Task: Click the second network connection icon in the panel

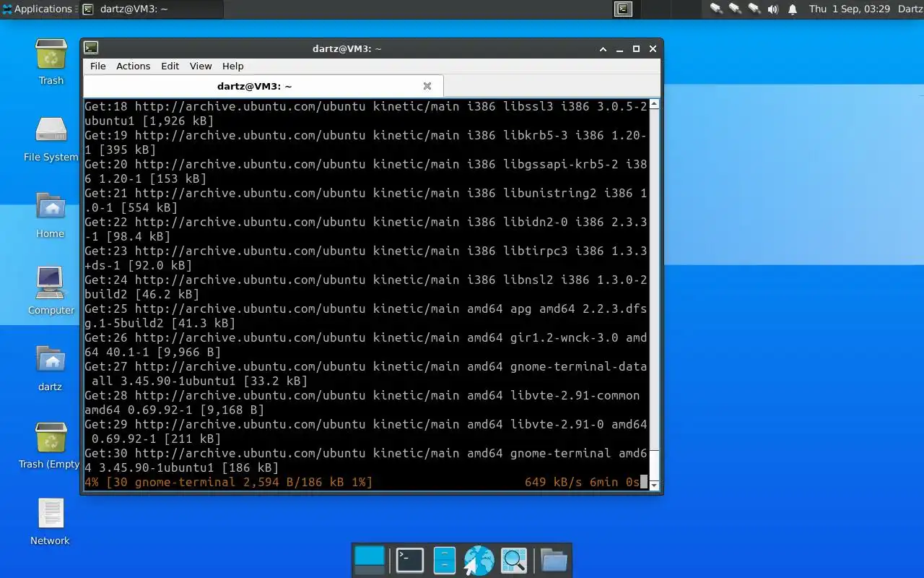Action: pos(735,9)
